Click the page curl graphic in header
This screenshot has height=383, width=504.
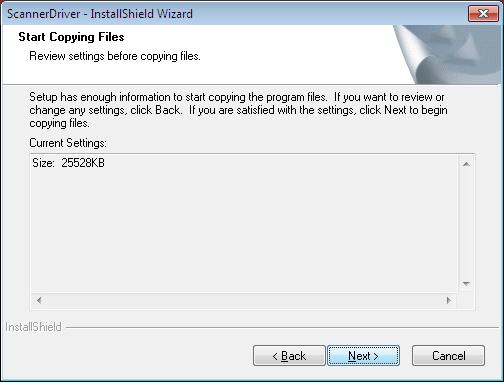coord(447,54)
